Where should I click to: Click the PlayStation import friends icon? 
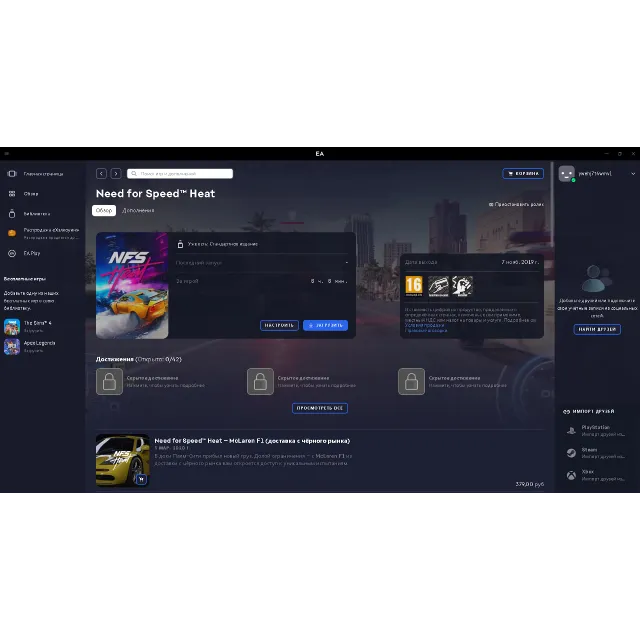[x=571, y=430]
